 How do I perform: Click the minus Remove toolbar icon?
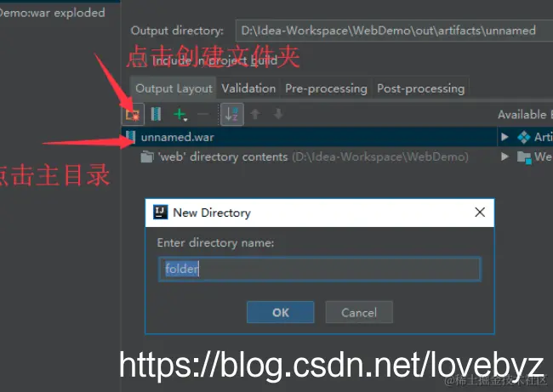[x=203, y=114]
